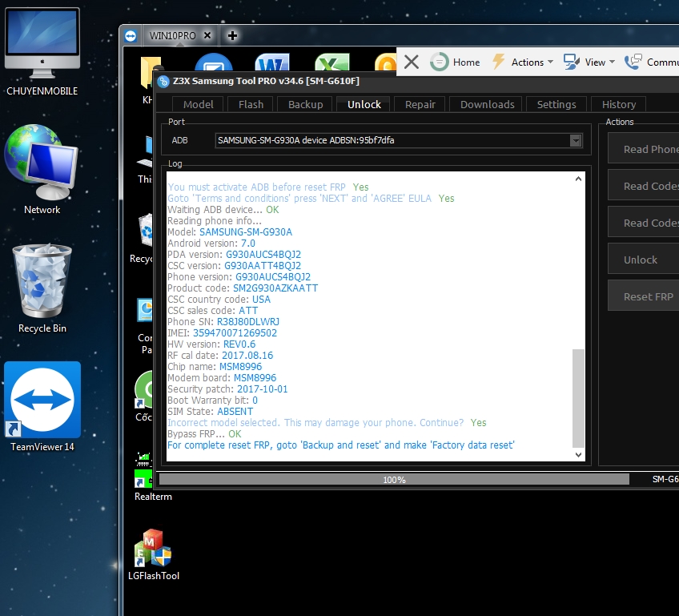The height and width of the screenshot is (616, 679).
Task: Click the Read Phone button
Action: (644, 149)
